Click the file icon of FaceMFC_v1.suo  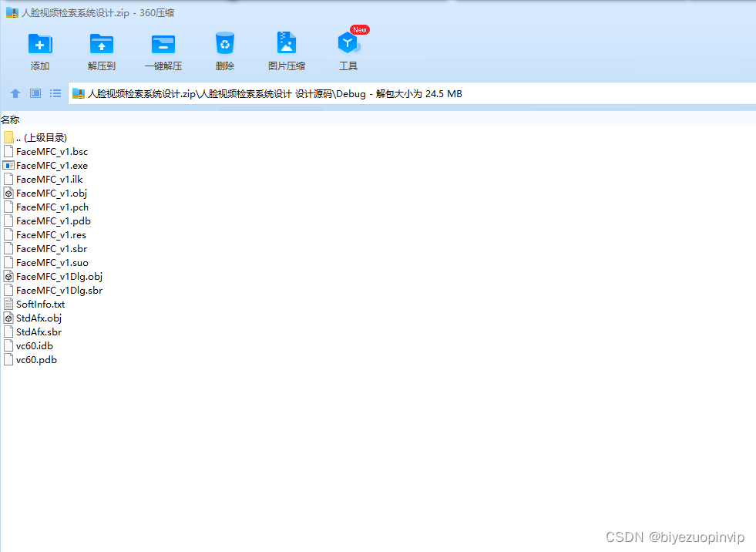[8, 263]
